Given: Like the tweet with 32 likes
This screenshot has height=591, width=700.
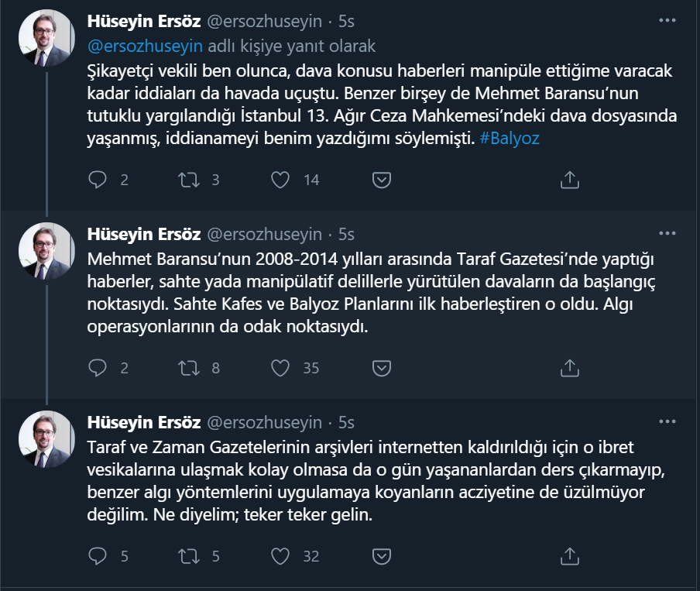Looking at the screenshot, I should (x=280, y=555).
